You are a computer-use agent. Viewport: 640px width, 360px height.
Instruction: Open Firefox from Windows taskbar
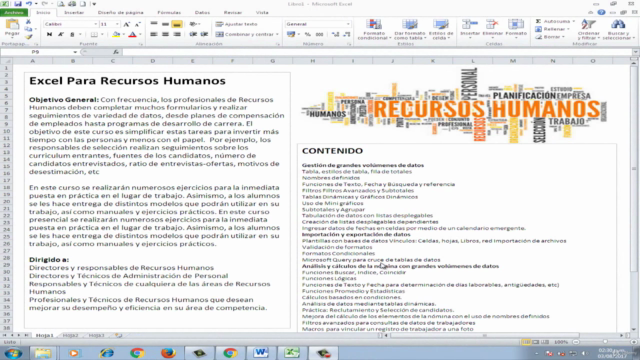click(x=168, y=353)
